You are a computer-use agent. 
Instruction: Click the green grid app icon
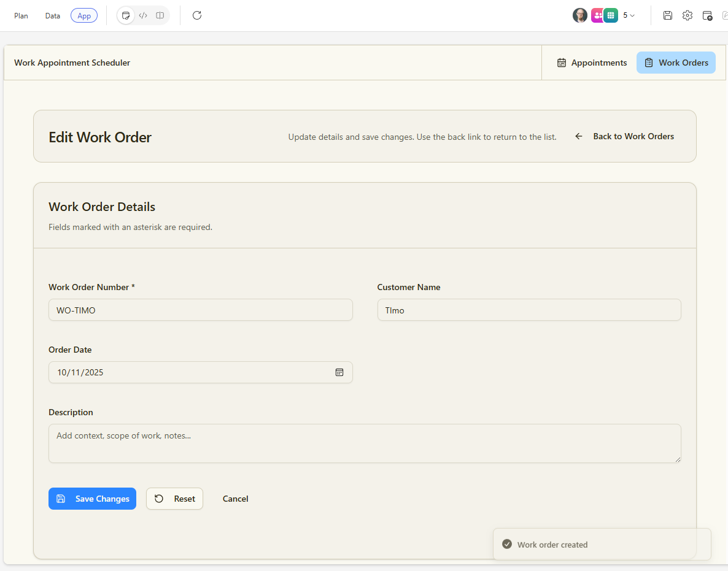(x=610, y=15)
